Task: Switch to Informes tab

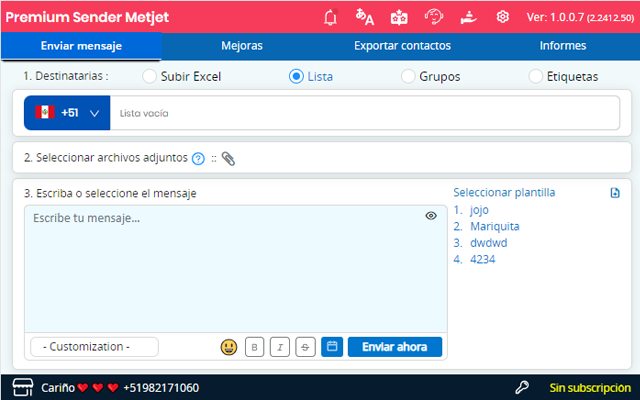Action: point(563,46)
